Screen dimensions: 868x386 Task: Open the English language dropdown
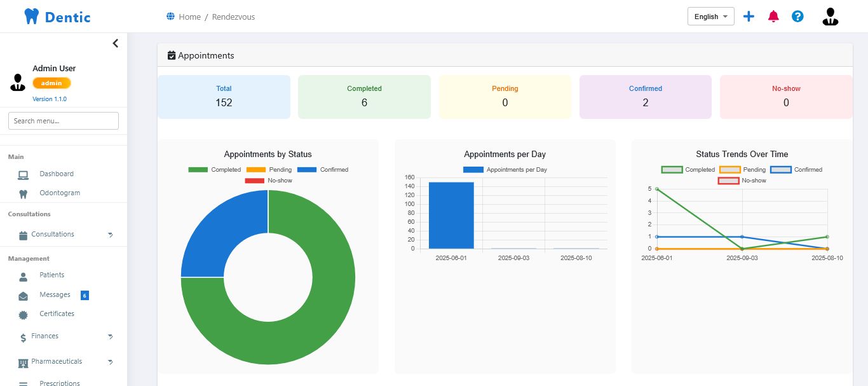710,17
